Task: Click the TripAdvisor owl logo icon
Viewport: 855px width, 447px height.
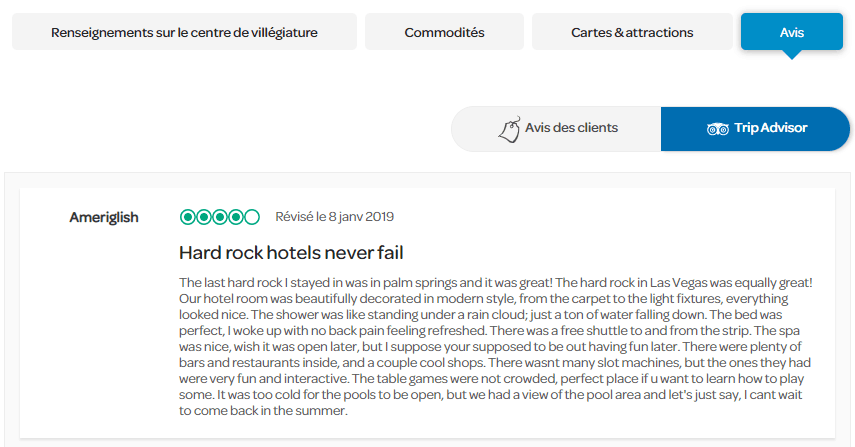Action: (717, 129)
